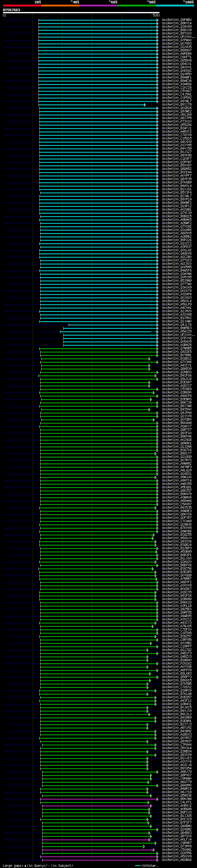Click the red 20% identity legend segment
Viewport: 197px width, 868px height.
tap(22, 6)
